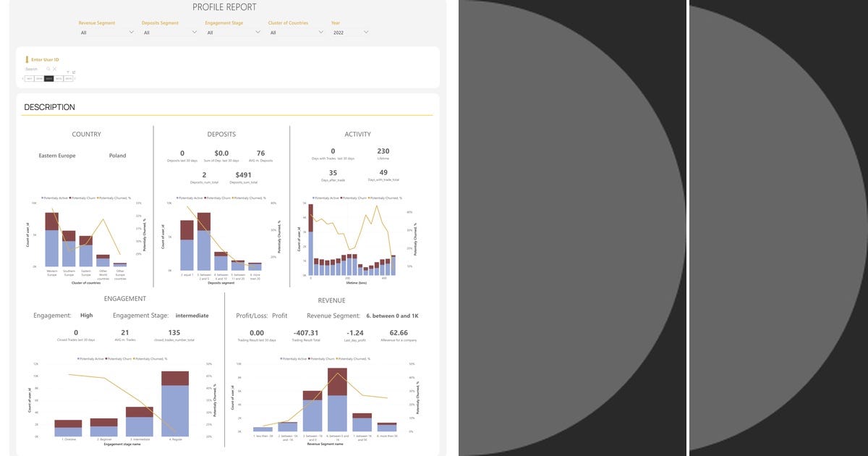Image resolution: width=868 pixels, height=456 pixels.
Task: Click the Enter User ID label
Action: click(45, 59)
